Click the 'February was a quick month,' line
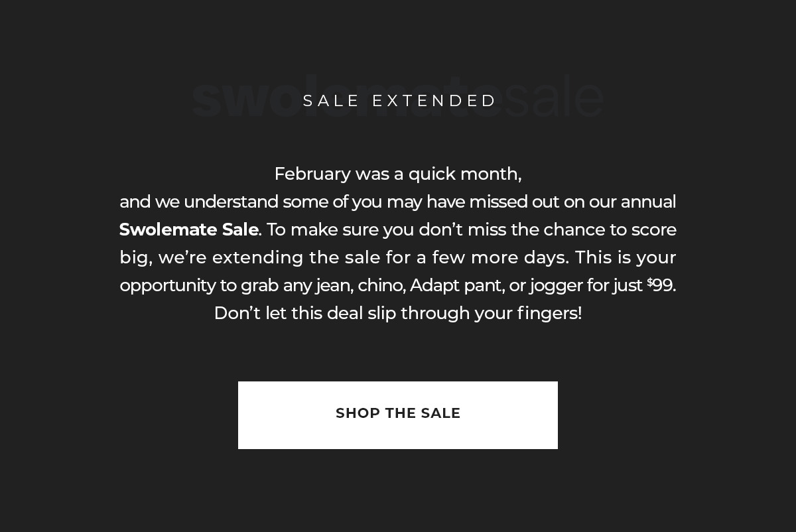The width and height of the screenshot is (796, 532). pyautogui.click(x=398, y=174)
